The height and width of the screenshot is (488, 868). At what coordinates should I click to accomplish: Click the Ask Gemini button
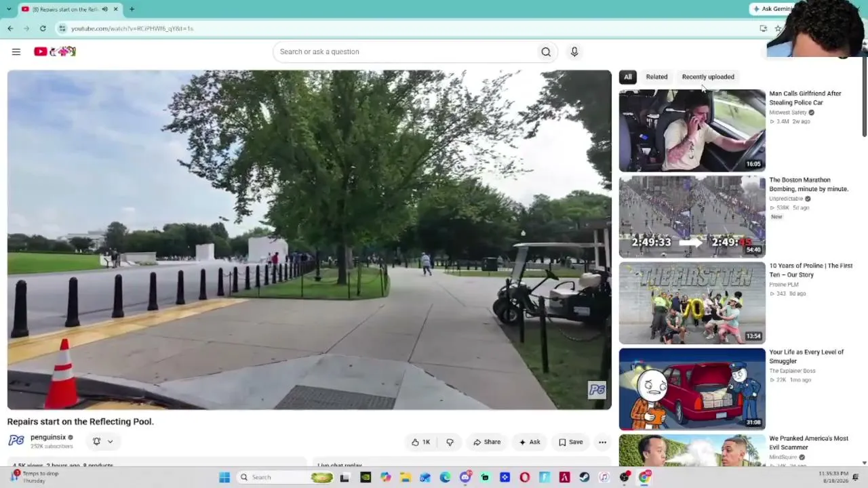[x=772, y=9]
